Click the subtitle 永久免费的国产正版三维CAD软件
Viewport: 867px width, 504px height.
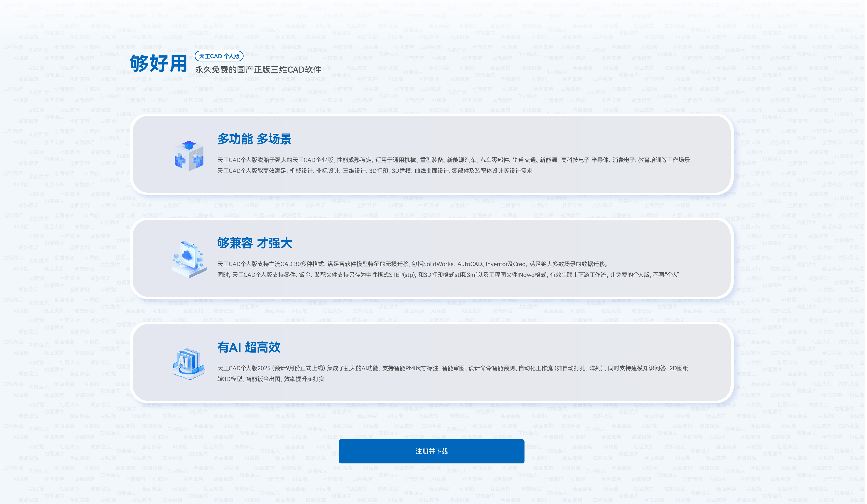[x=258, y=70]
